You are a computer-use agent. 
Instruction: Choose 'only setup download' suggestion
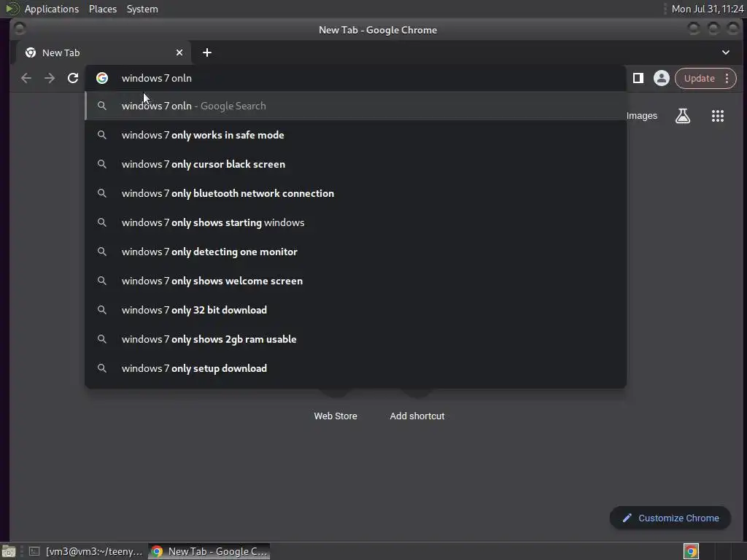355,368
